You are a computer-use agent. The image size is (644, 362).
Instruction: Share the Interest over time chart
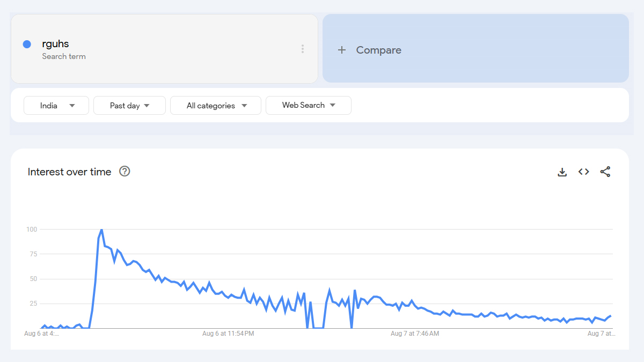pos(605,172)
